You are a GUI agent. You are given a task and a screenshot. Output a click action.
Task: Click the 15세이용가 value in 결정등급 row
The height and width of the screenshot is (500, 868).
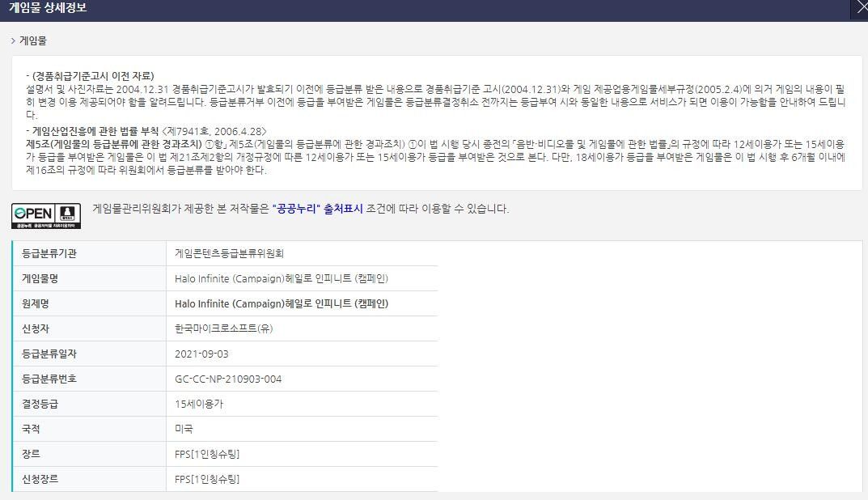[x=199, y=404]
